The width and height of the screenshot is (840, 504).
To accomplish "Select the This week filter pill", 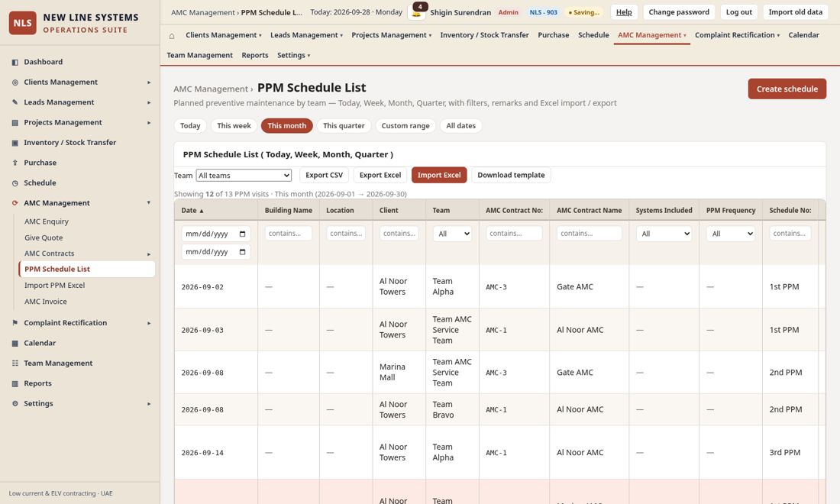I will click(234, 126).
